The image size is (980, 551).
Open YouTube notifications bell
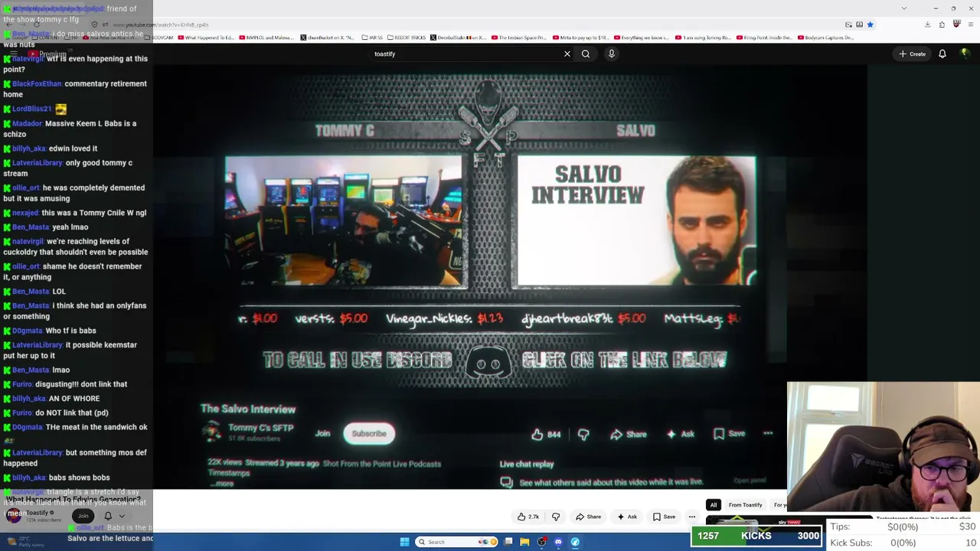942,54
